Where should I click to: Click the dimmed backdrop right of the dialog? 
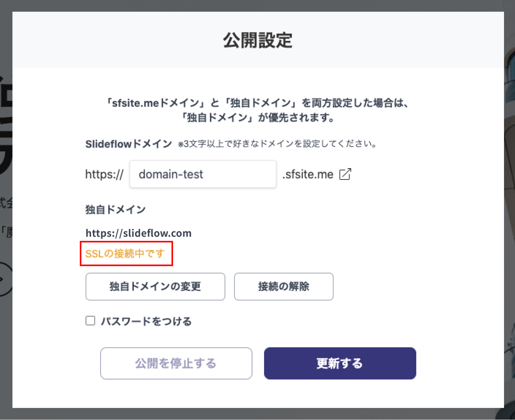(x=510, y=206)
